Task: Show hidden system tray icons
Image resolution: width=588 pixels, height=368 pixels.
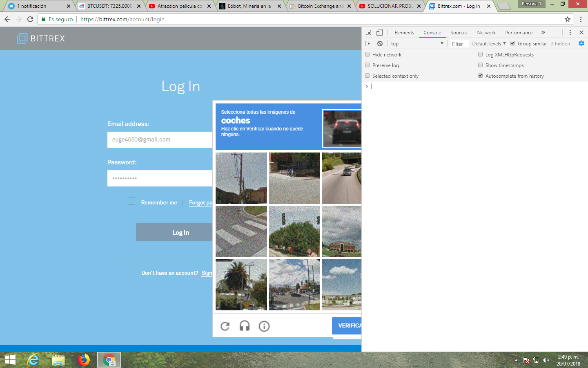Action: 516,360
